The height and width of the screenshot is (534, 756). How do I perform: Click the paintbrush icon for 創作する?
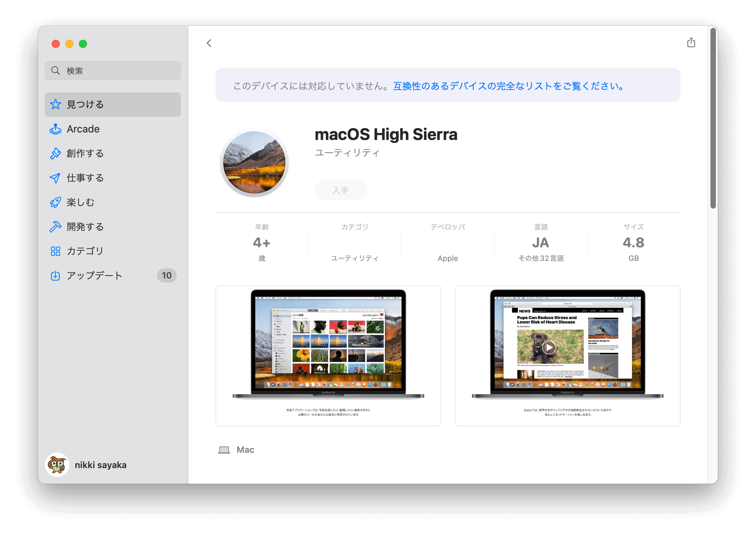[x=55, y=153]
